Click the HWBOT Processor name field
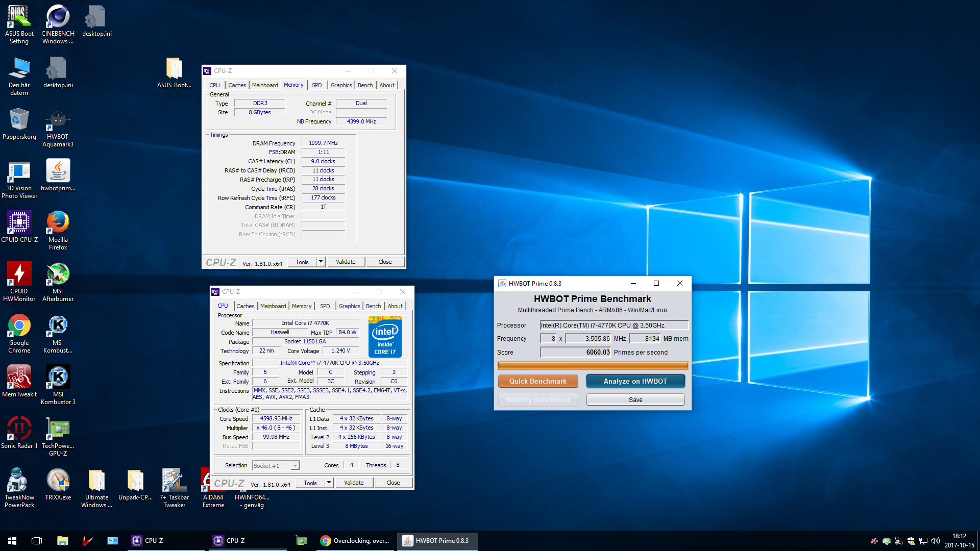Image resolution: width=980 pixels, height=551 pixels. 615,325
